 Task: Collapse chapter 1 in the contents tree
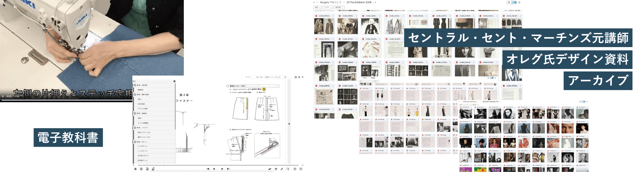[135, 85]
